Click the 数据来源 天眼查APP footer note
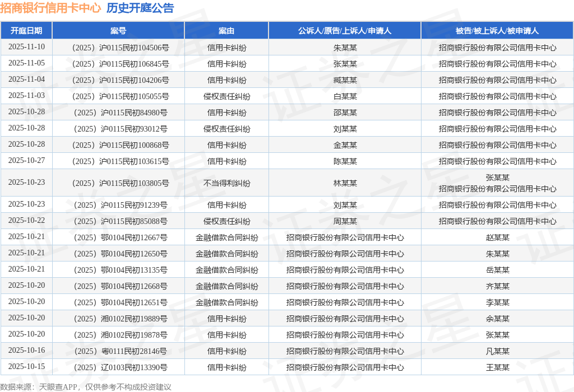574x392 pixels. tap(86, 387)
